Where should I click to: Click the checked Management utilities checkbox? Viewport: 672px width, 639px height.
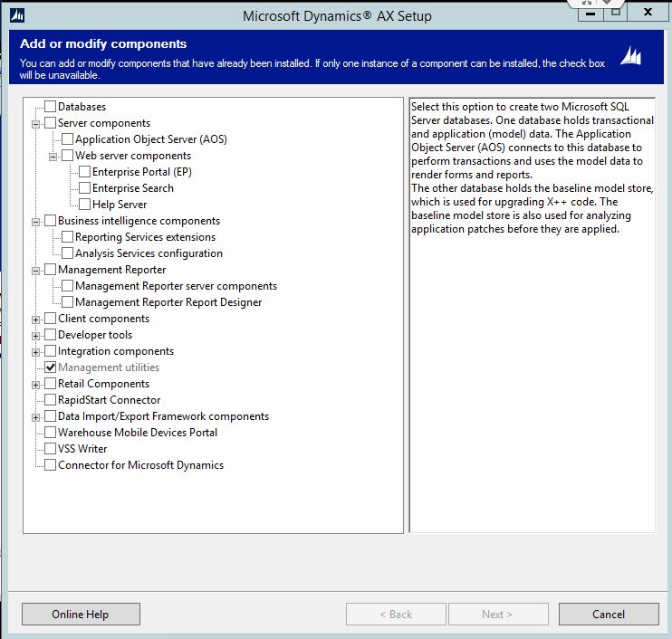50,367
